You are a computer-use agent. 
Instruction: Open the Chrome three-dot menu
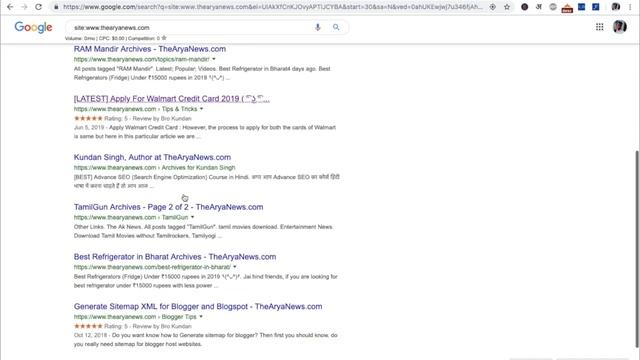pyautogui.click(x=630, y=7)
